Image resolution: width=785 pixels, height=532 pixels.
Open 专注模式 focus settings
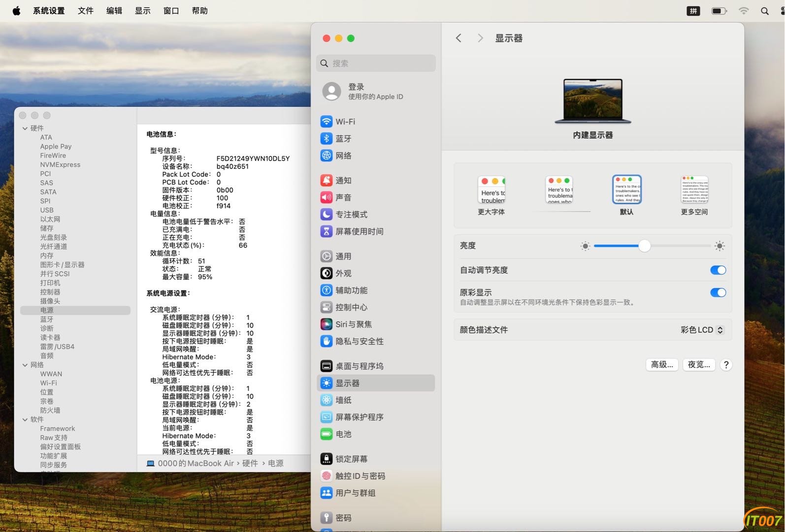[x=376, y=215]
